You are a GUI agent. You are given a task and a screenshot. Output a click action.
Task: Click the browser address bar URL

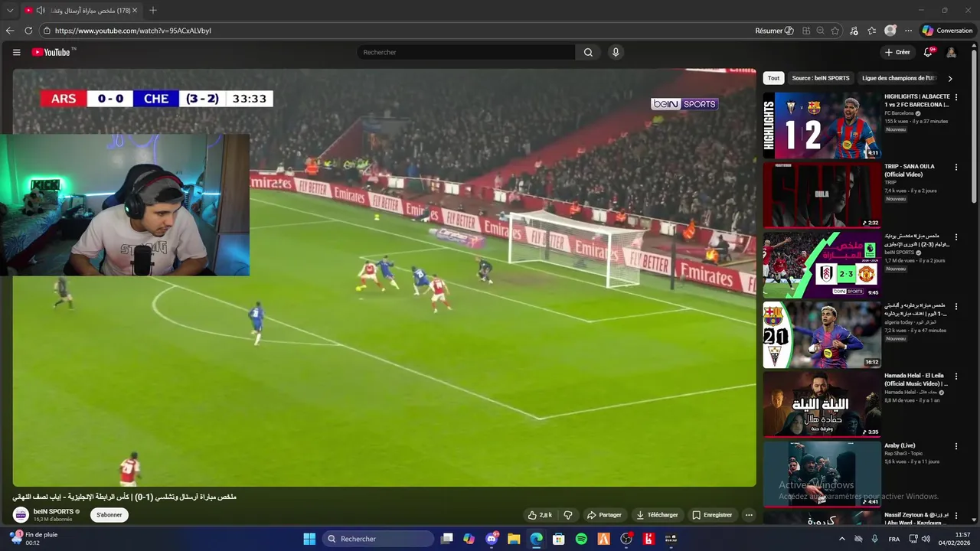(x=133, y=31)
